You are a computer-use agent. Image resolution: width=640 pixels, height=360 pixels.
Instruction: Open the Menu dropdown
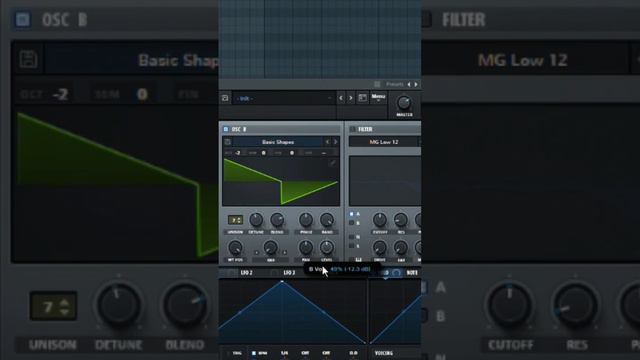tap(378, 97)
